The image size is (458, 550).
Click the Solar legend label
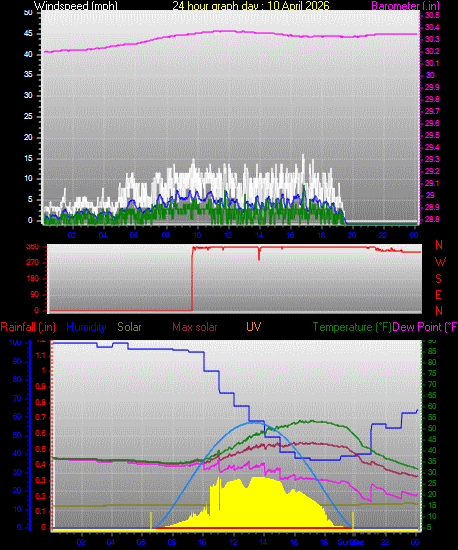(129, 327)
